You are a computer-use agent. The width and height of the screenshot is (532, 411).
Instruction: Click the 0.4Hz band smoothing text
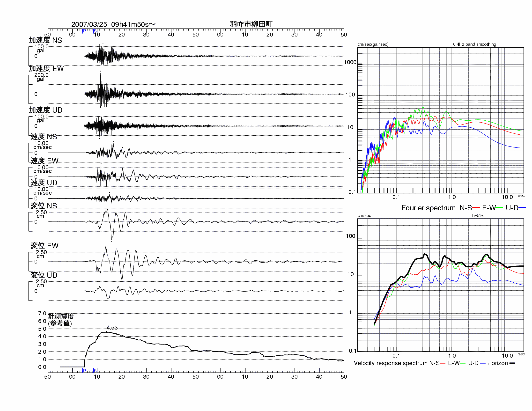point(474,44)
